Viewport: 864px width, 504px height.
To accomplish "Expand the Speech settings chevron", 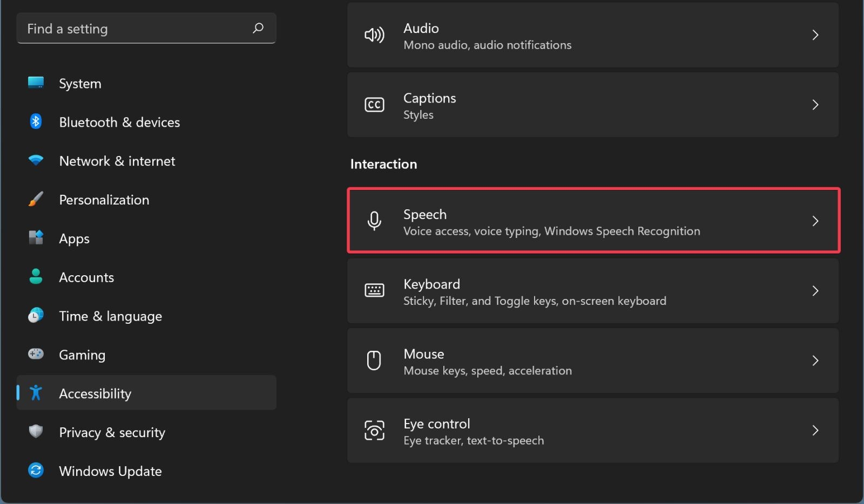I will (815, 221).
